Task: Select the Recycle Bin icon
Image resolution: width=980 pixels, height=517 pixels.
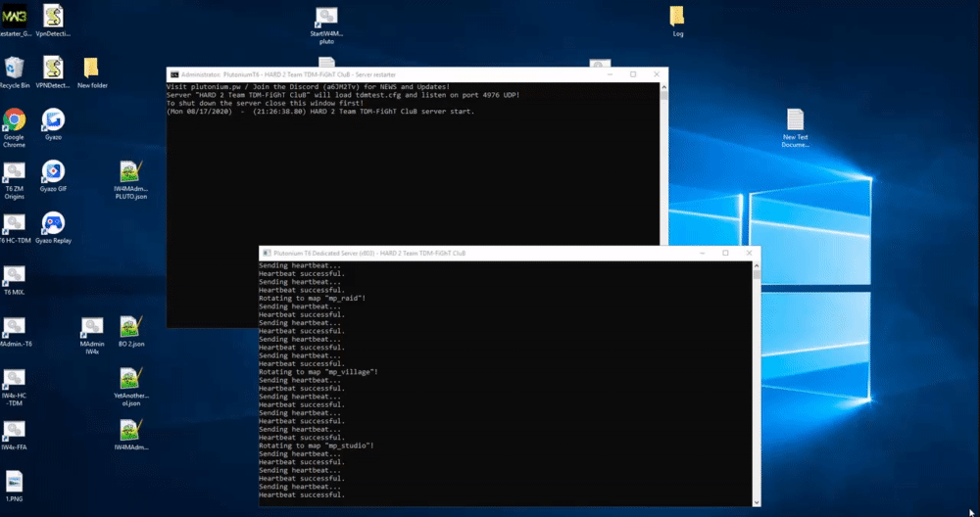Action: (x=15, y=72)
